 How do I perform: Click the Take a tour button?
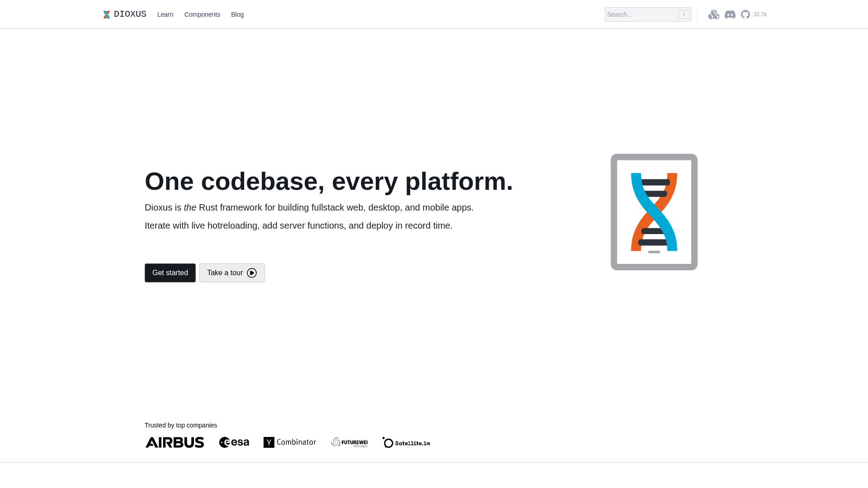pos(225,272)
